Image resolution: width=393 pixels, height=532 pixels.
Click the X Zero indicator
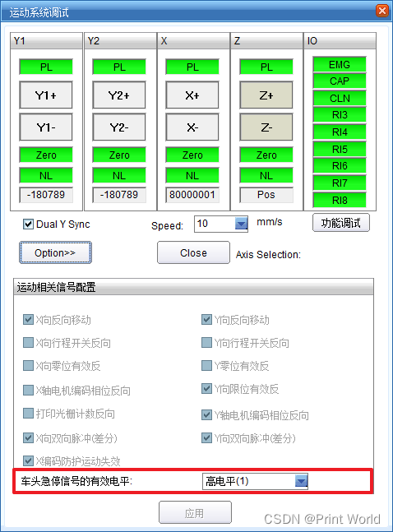pyautogui.click(x=192, y=155)
